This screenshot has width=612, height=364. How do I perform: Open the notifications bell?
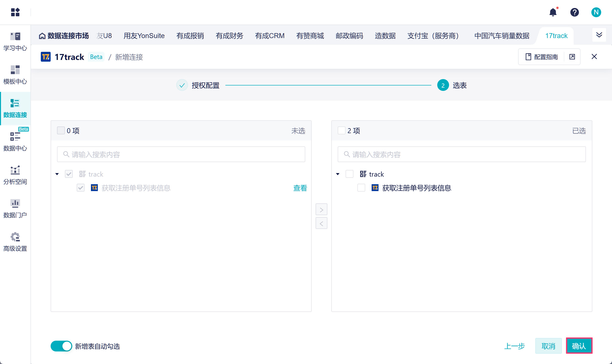(553, 12)
